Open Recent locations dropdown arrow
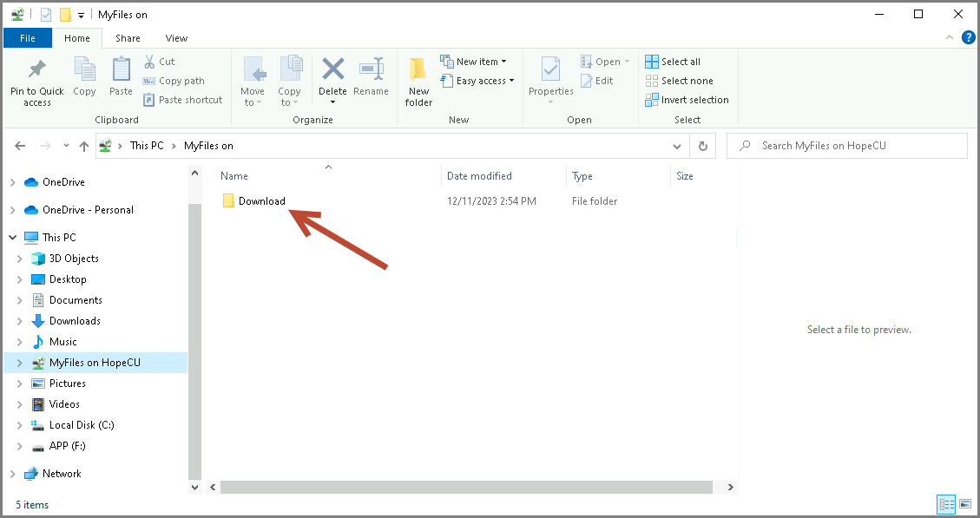This screenshot has height=518, width=980. point(66,146)
